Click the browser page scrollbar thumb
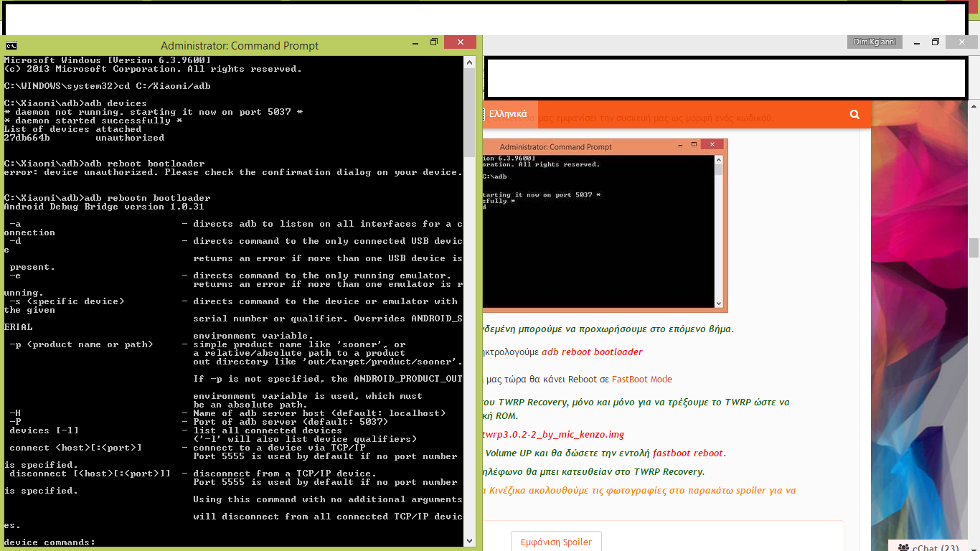This screenshot has width=980, height=551. [x=974, y=248]
